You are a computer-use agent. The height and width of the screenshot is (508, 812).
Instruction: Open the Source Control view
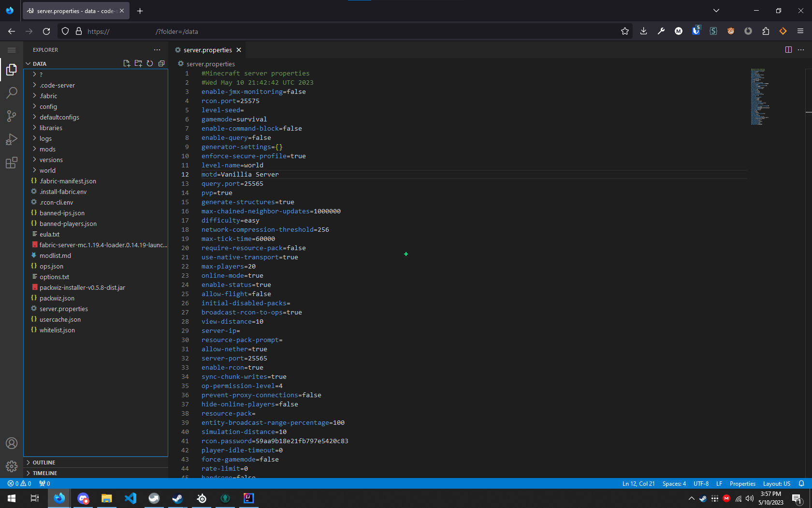coord(12,116)
